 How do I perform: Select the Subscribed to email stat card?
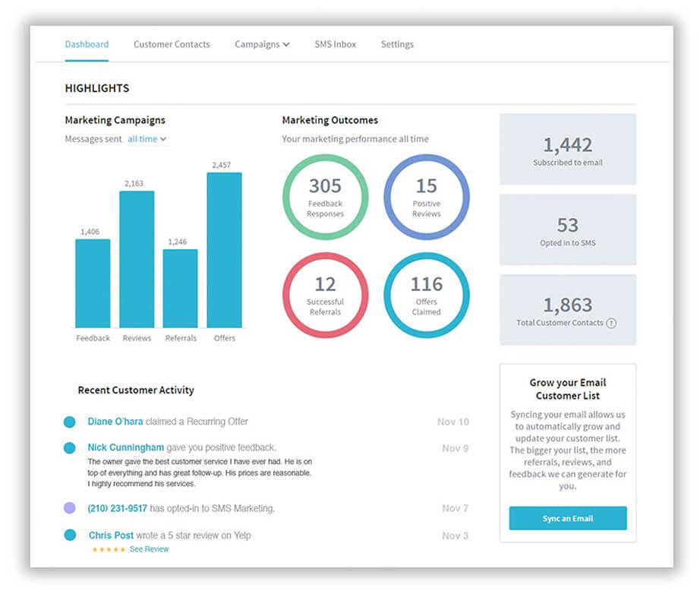(567, 150)
